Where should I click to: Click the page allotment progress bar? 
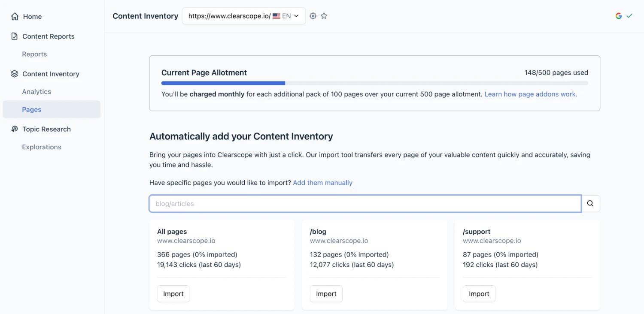pyautogui.click(x=375, y=83)
